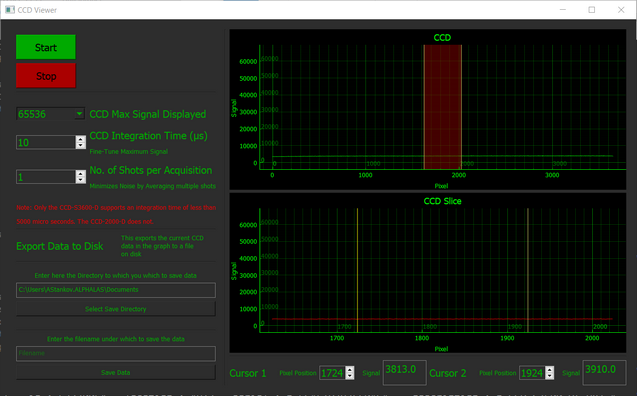Select the red region in CCD plot
The image size is (637, 396).
tap(443, 107)
